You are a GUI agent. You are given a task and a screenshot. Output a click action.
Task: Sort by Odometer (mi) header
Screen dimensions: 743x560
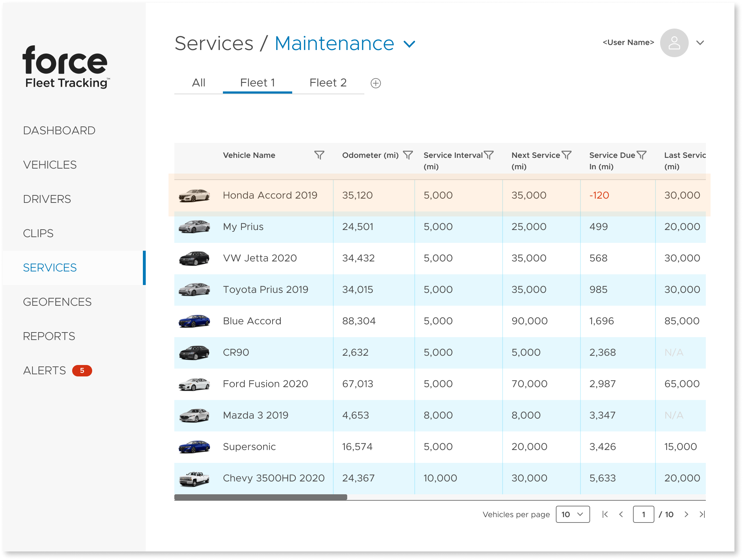370,155
